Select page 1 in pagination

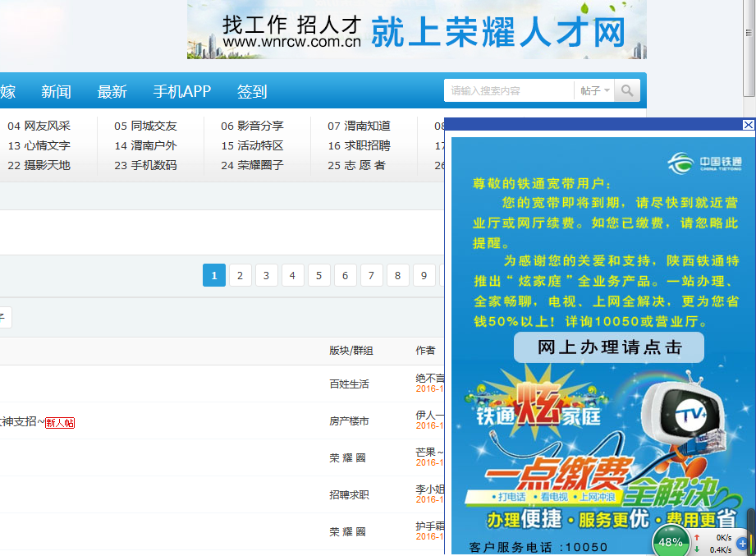tap(214, 275)
